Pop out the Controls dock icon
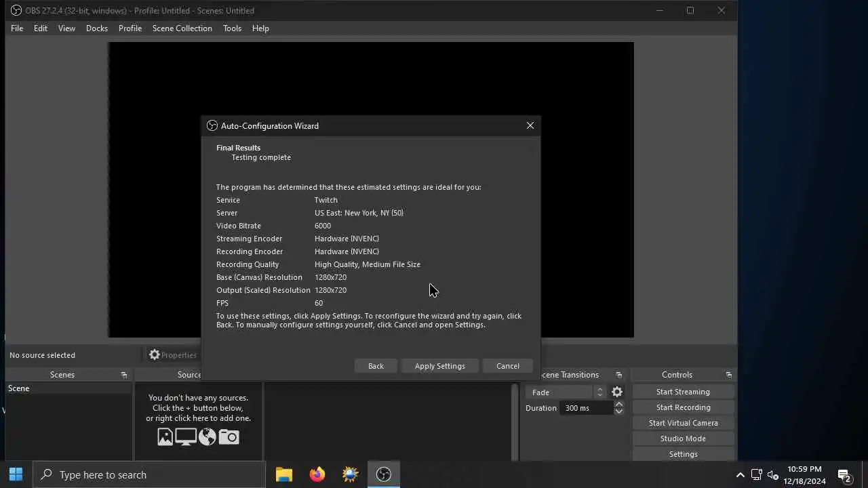The width and height of the screenshot is (868, 488). (729, 375)
